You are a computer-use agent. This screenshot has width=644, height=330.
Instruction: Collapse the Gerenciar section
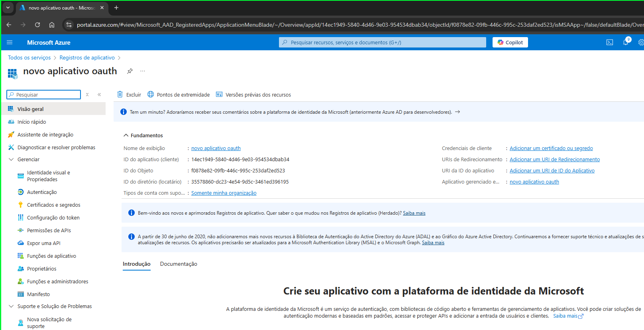[x=11, y=159]
